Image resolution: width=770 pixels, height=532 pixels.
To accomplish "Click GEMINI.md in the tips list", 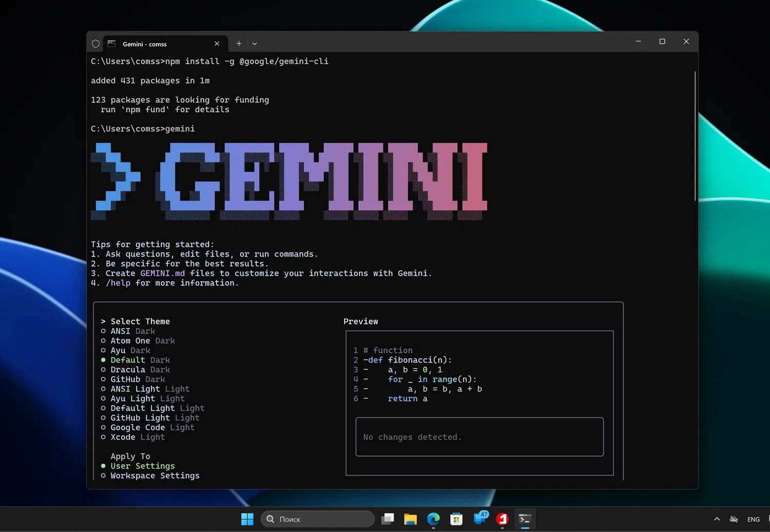I will coord(162,273).
